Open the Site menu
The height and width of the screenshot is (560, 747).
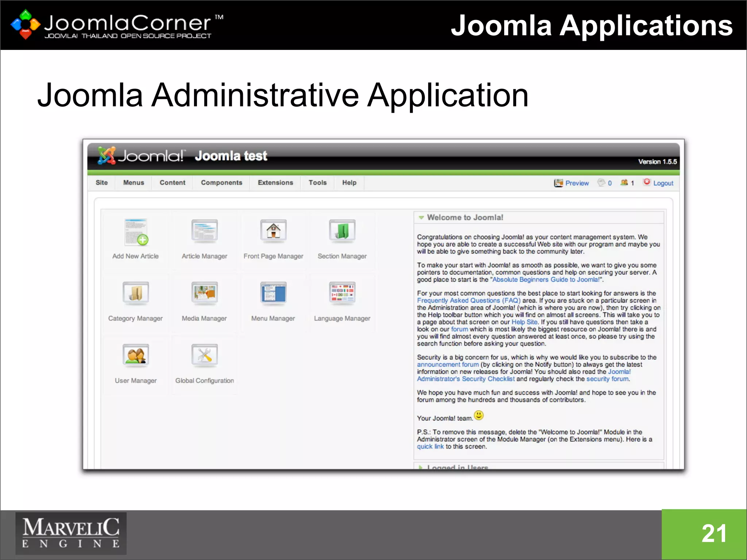(x=102, y=183)
